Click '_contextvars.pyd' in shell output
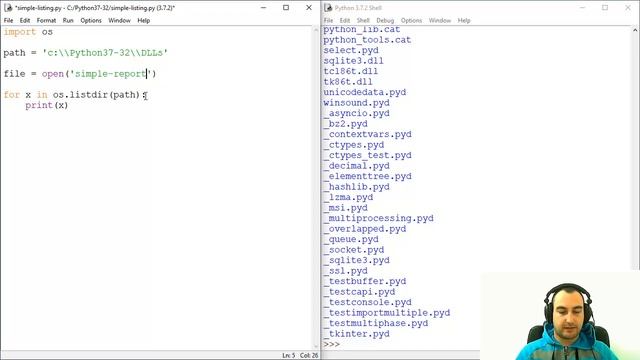This screenshot has height=360, width=640. 367,134
